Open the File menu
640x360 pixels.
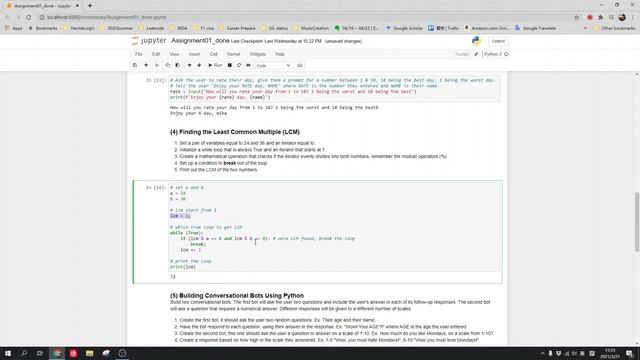click(139, 54)
